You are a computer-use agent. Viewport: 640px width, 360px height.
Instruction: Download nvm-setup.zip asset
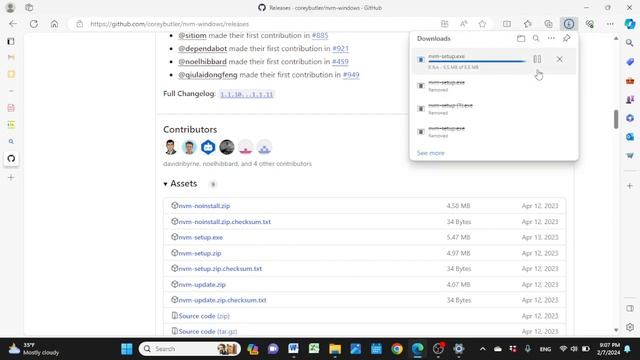(200, 253)
